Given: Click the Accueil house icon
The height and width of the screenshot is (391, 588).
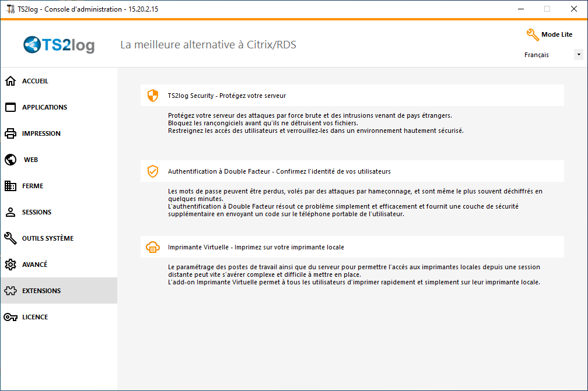Looking at the screenshot, I should point(10,81).
